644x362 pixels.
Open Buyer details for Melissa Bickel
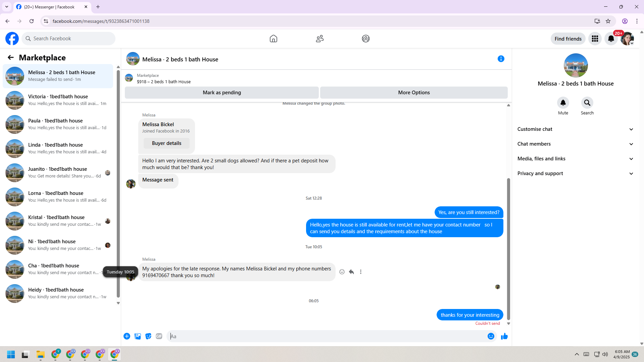[166, 143]
